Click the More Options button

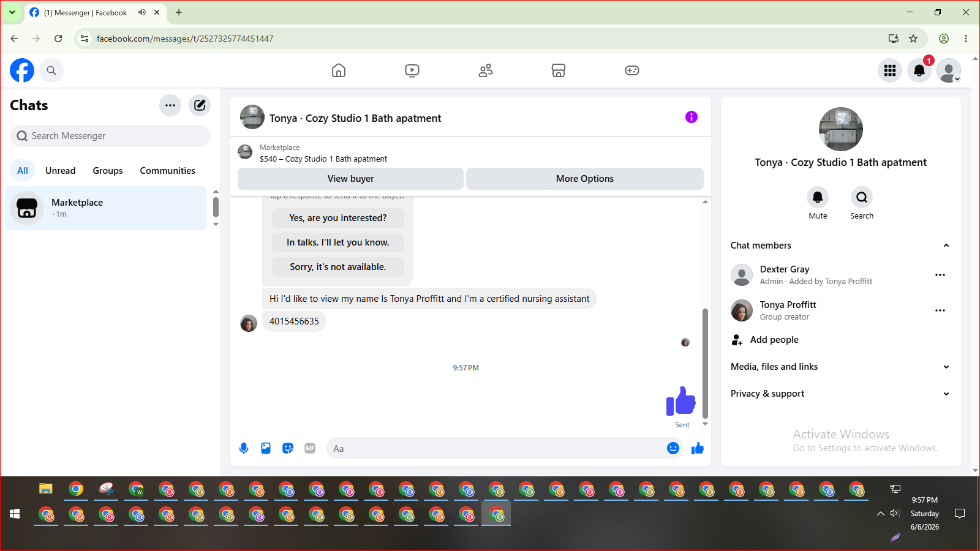(x=585, y=179)
